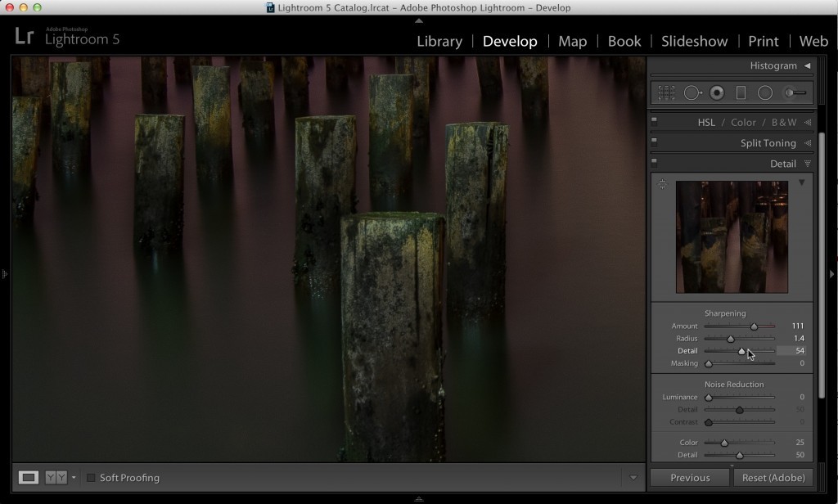Click the Reset (Adobe) button
The height and width of the screenshot is (504, 838).
pos(773,478)
